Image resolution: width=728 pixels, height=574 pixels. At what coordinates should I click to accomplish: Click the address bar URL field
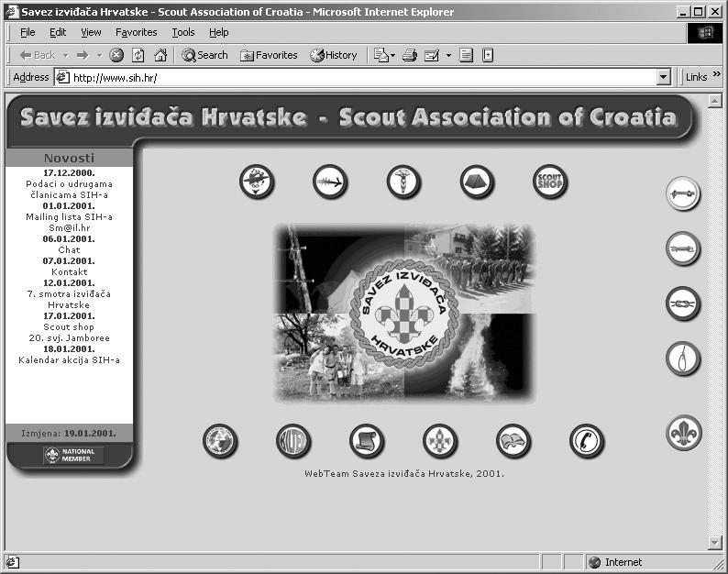(355, 78)
